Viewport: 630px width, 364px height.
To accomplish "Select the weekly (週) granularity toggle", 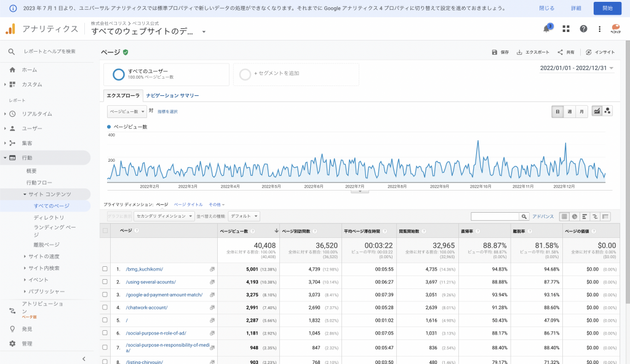I will [569, 112].
